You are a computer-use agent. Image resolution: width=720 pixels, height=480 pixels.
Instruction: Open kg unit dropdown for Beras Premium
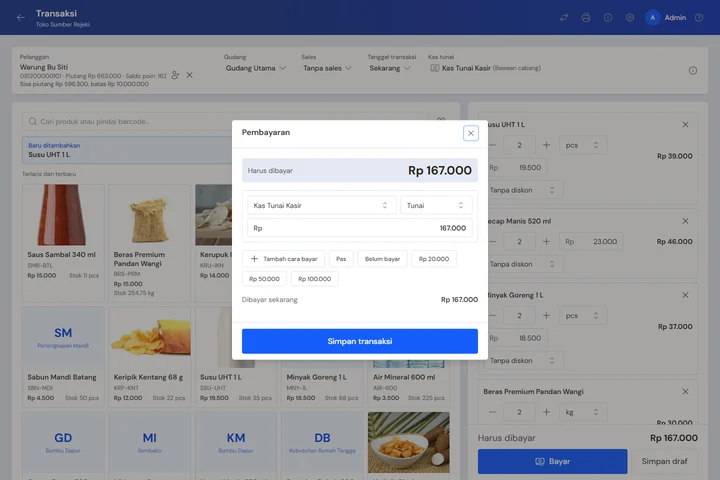583,412
